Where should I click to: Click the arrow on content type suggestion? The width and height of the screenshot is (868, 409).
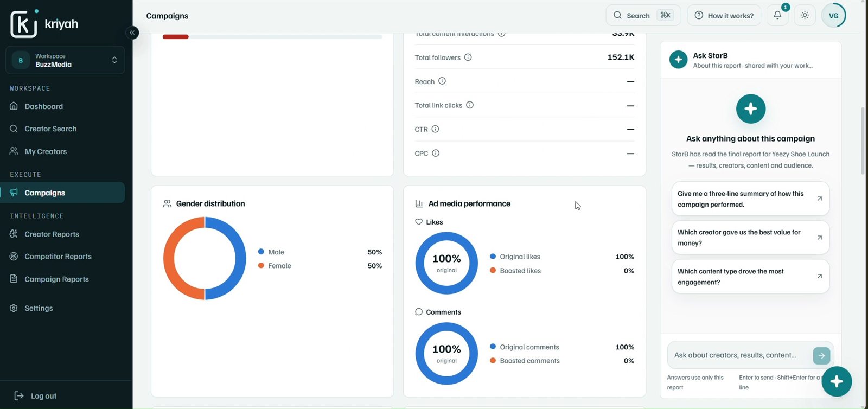820,276
